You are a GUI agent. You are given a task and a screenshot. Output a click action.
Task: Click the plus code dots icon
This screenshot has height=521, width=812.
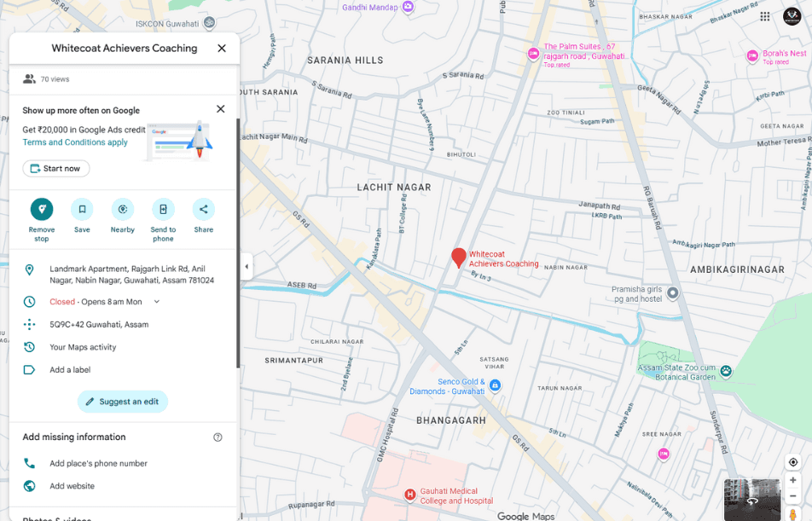30,324
